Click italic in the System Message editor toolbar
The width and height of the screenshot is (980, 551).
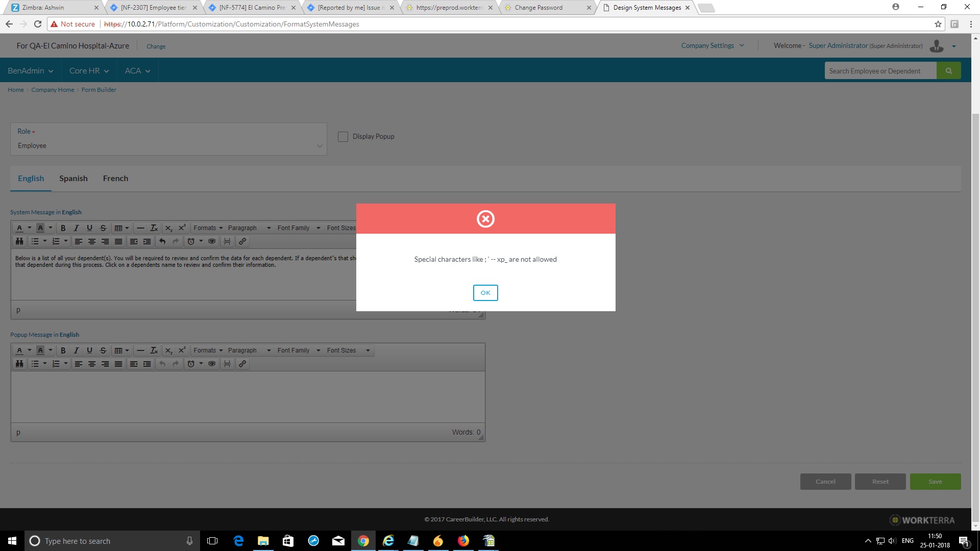(x=76, y=228)
